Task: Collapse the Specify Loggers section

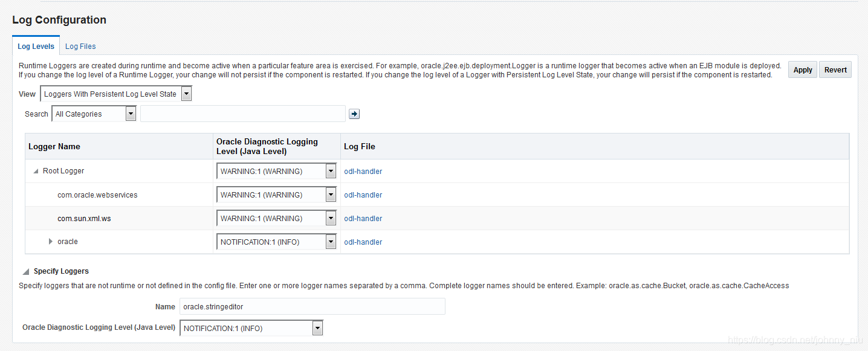Action: coord(25,272)
